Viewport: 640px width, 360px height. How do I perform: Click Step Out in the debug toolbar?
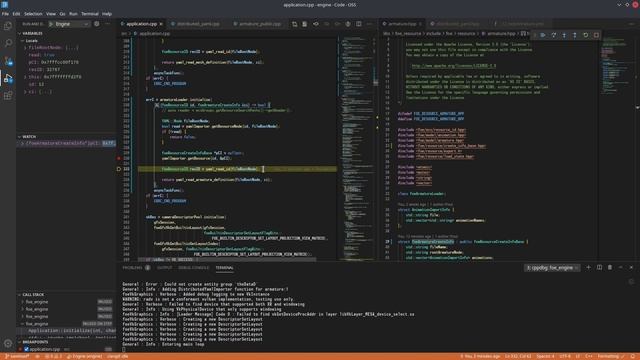575,36
